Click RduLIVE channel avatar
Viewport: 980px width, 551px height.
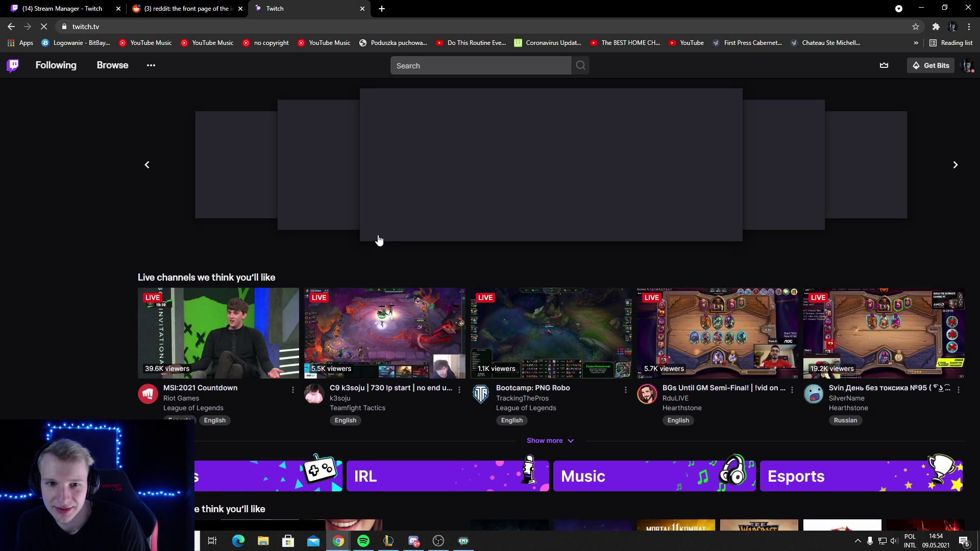click(647, 394)
